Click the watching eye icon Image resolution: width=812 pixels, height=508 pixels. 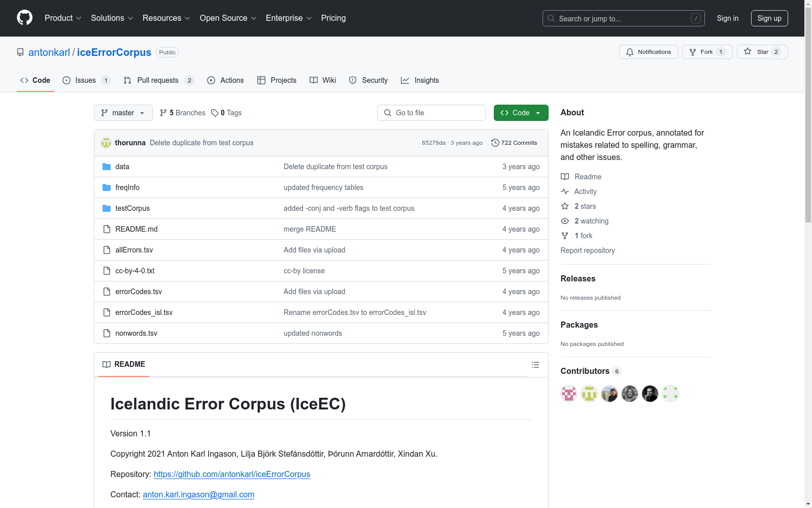pos(565,221)
